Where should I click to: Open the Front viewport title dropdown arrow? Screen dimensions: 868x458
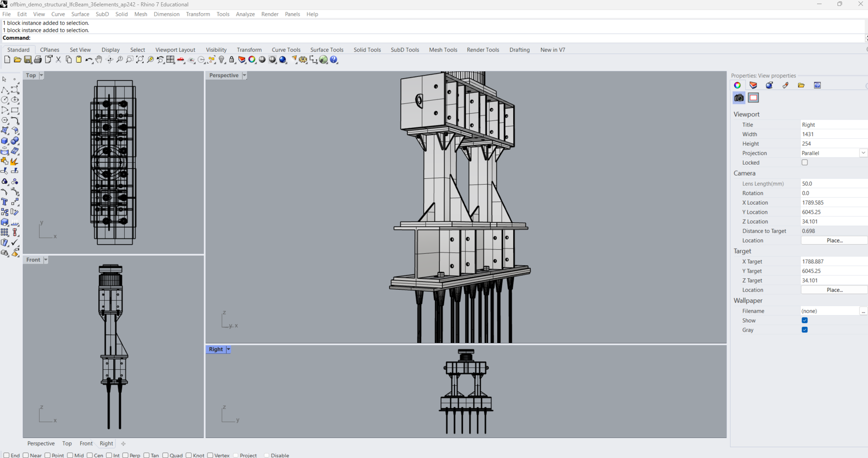coord(45,260)
